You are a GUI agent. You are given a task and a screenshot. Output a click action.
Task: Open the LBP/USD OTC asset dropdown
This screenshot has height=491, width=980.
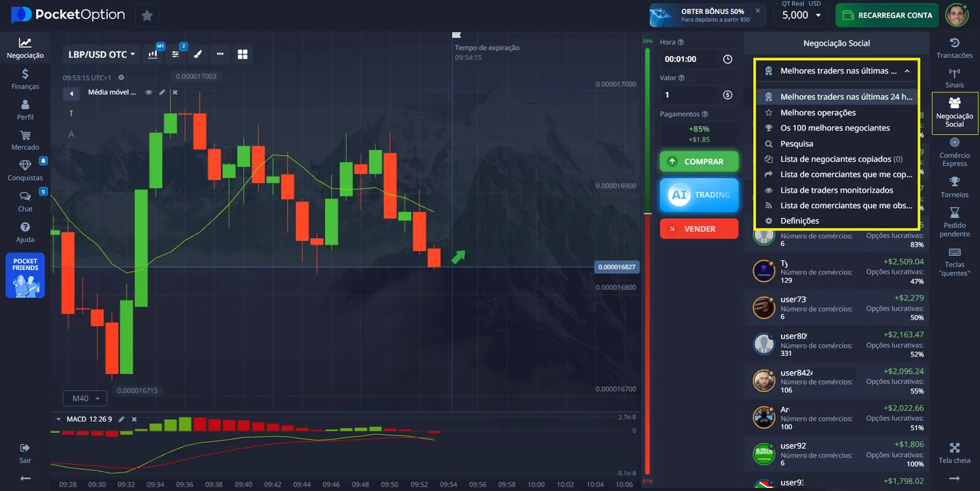[102, 54]
